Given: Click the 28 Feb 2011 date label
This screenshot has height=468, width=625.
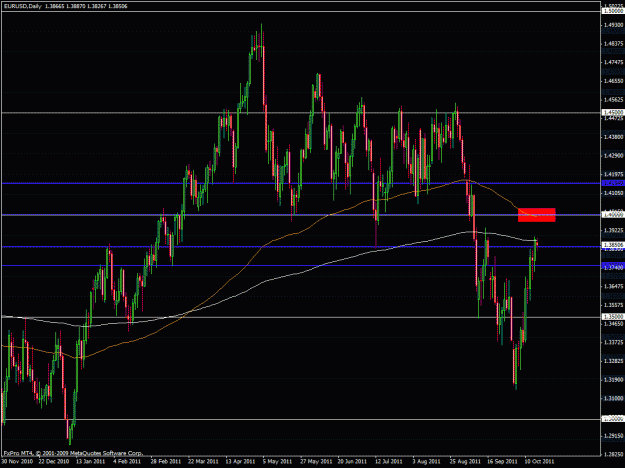Looking at the screenshot, I should click(165, 461).
